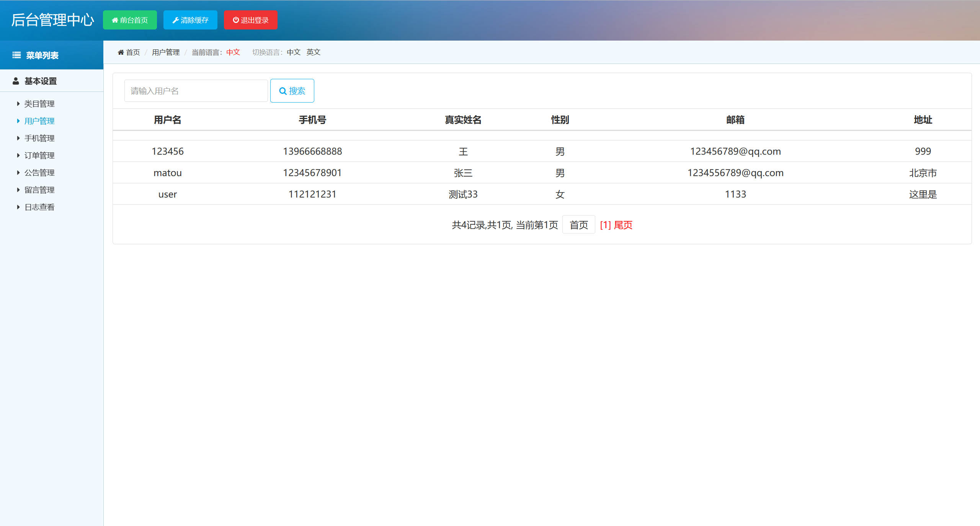Click the list icon beside 菜单列表
Screen dimensions: 980x526
pyautogui.click(x=16, y=55)
